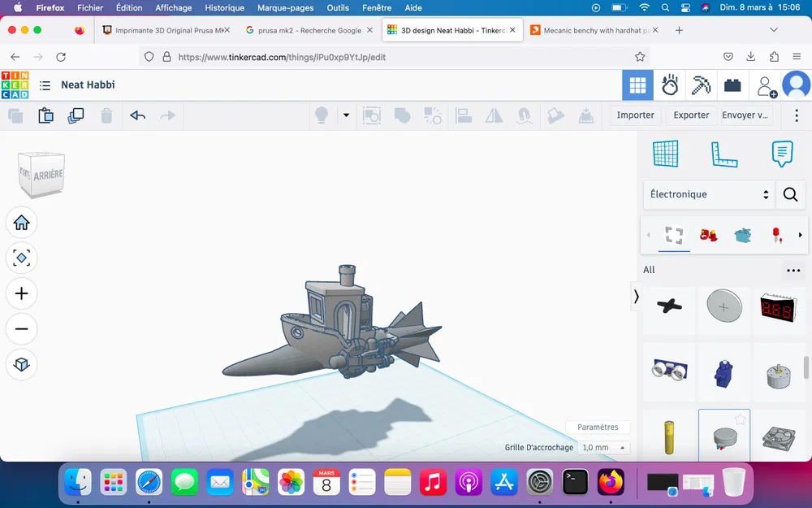Open the Align tool
Image resolution: width=812 pixels, height=508 pixels.
(x=464, y=115)
